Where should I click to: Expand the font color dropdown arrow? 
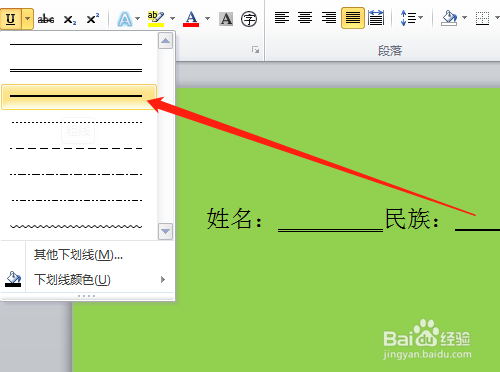tap(207, 19)
